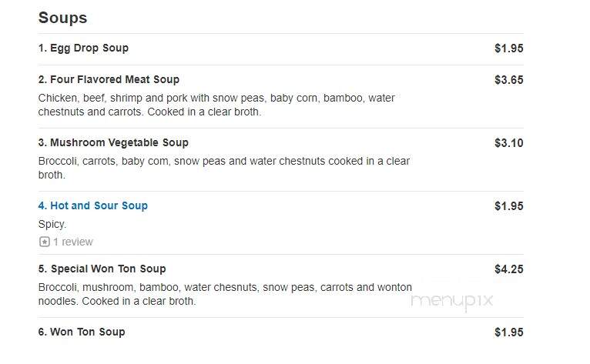Click the Four Flavored Meat Soup description
The image size is (590, 364).
216,105
